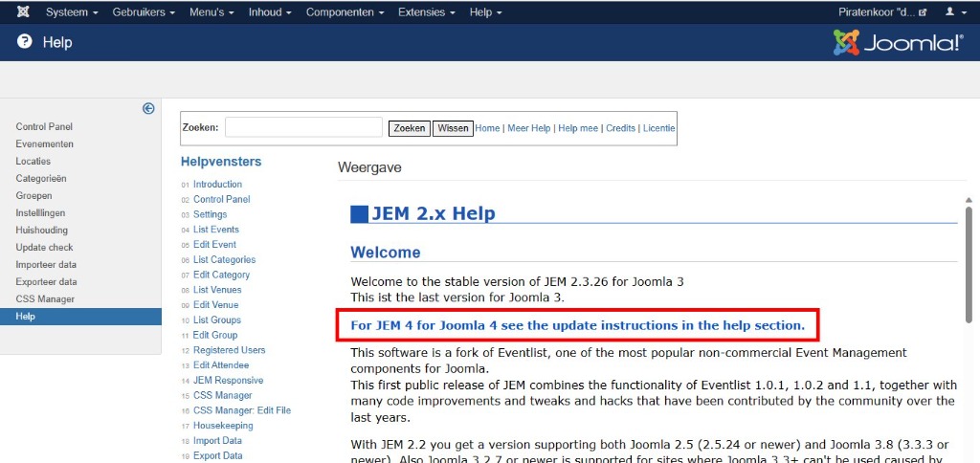Click the Wissen clear button
This screenshot has height=463, width=980.
(x=453, y=128)
